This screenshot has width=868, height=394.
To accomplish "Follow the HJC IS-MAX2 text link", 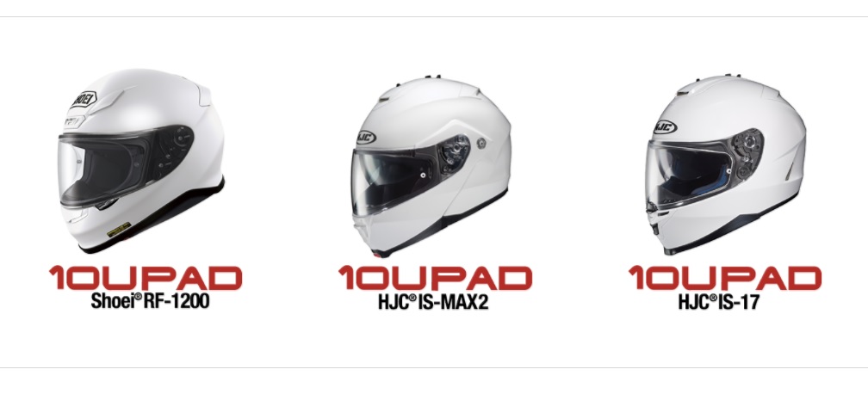I will [433, 302].
